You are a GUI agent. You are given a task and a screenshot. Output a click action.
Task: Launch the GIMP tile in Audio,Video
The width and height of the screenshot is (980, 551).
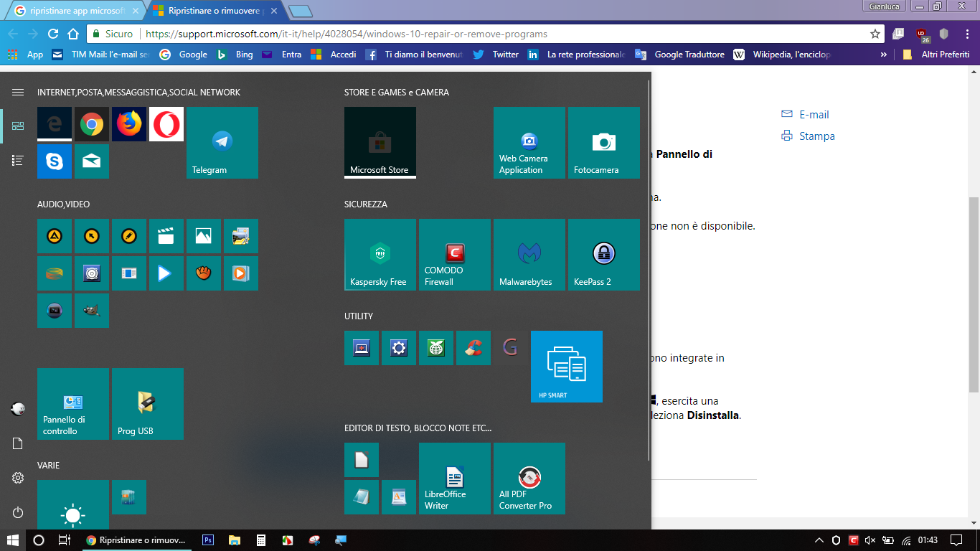point(92,311)
